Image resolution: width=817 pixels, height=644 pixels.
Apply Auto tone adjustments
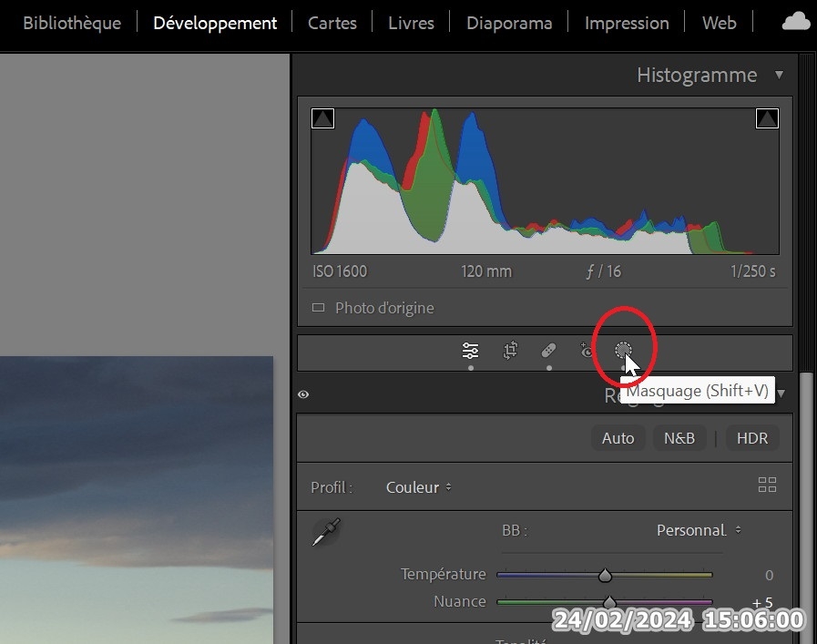(x=618, y=438)
